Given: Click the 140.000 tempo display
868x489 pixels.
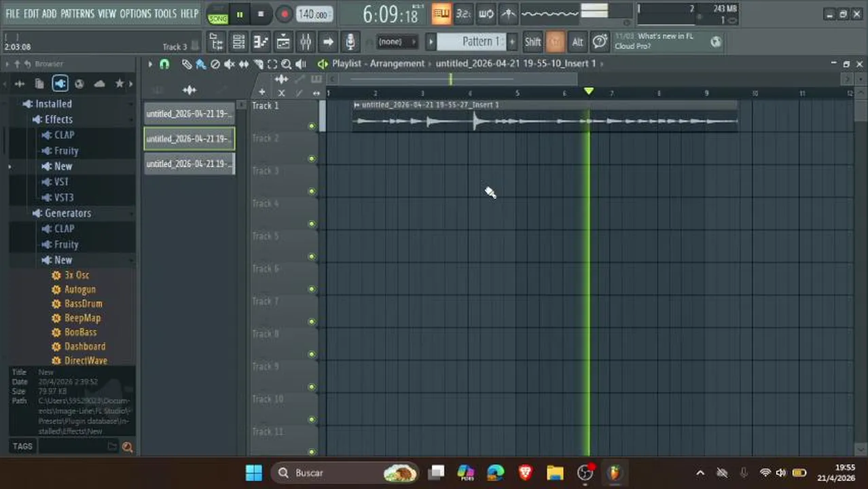Looking at the screenshot, I should [x=314, y=14].
